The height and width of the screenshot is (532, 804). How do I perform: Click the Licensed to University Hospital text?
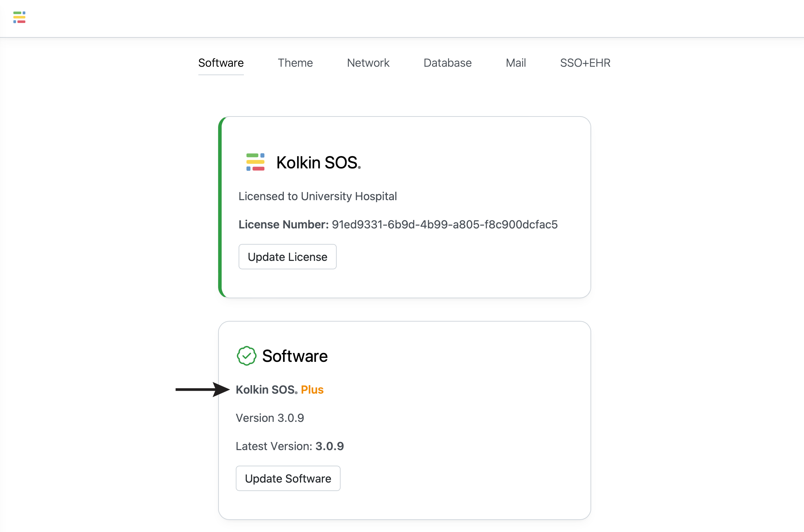pos(318,196)
